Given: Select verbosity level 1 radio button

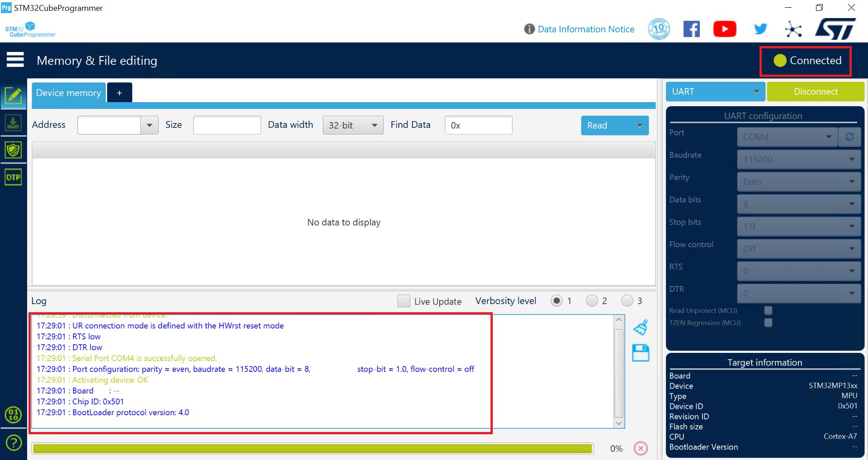Looking at the screenshot, I should 557,301.
